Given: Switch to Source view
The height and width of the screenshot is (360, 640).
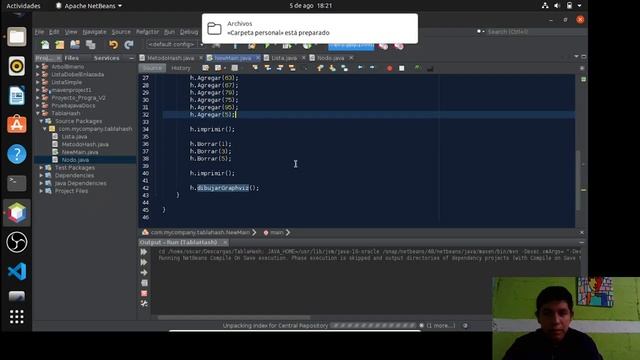Looking at the screenshot, I should (152, 68).
